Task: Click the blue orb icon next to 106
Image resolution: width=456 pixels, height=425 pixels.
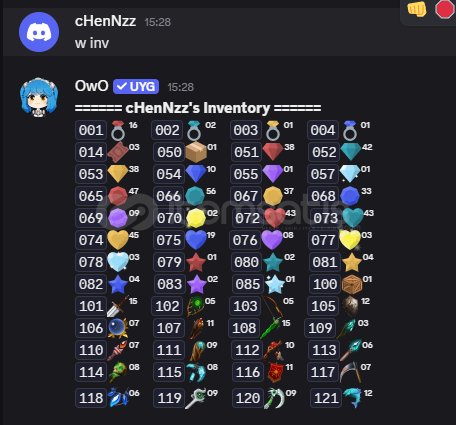Action: pyautogui.click(x=118, y=328)
